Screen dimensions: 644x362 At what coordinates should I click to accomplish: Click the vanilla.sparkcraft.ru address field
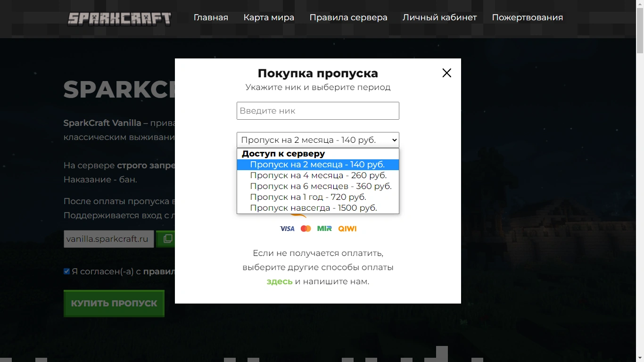(109, 239)
